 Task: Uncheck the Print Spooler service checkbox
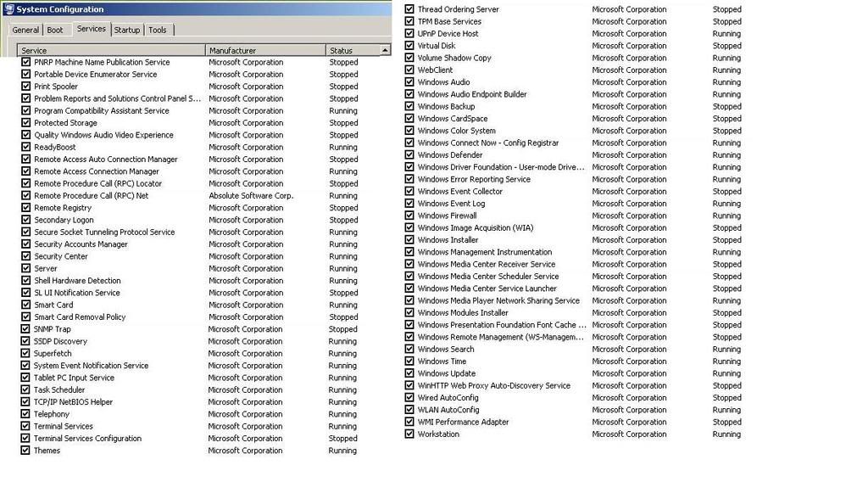click(25, 87)
